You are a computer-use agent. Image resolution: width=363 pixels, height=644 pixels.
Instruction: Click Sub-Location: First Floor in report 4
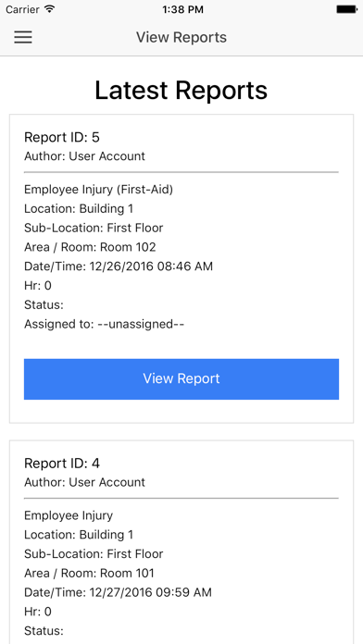(94, 554)
